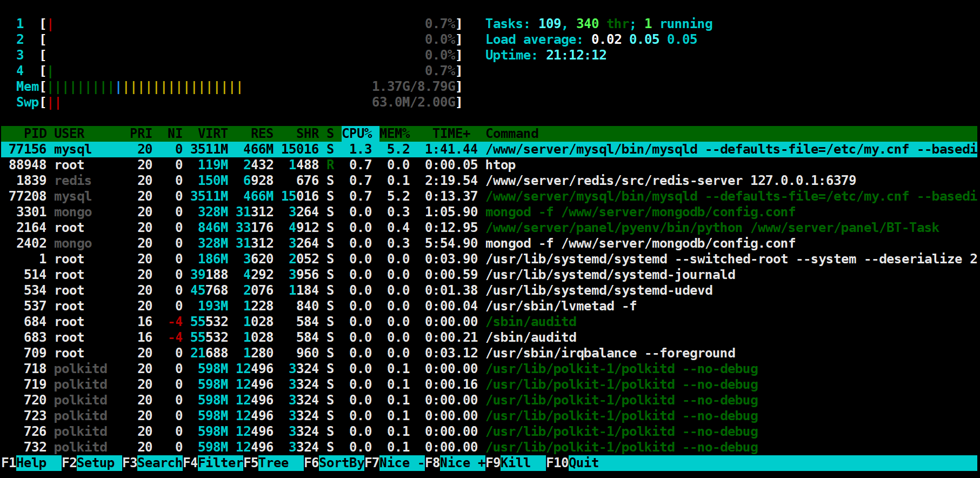This screenshot has height=478, width=980.
Task: Click TIME+ value 5:54.90 of mongod
Action: tap(451, 243)
